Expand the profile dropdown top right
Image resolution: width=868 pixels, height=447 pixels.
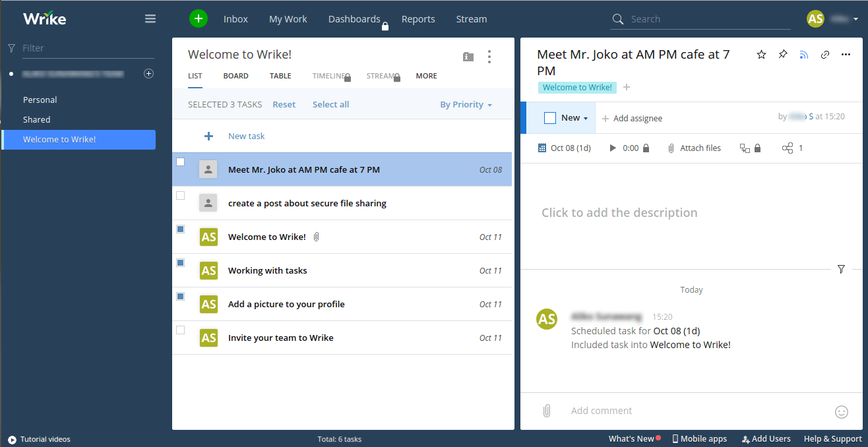pos(855,19)
